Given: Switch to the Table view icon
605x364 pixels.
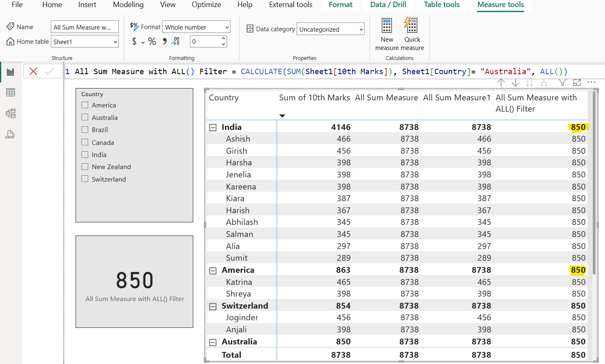Looking at the screenshot, I should click(10, 92).
